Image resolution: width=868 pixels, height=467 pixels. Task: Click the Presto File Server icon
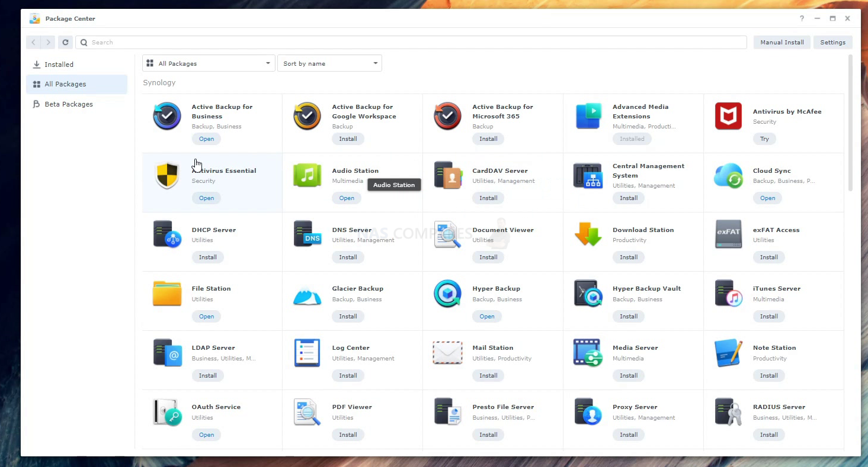tap(448, 412)
